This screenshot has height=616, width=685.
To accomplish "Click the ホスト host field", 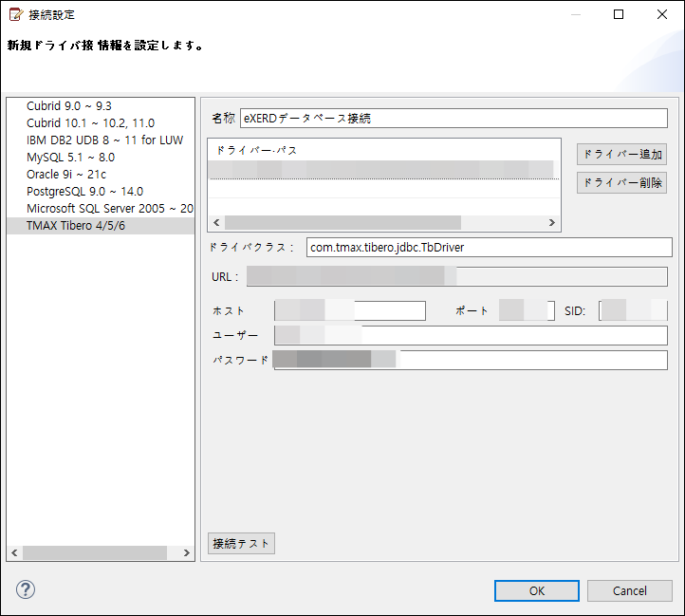I will [x=350, y=310].
